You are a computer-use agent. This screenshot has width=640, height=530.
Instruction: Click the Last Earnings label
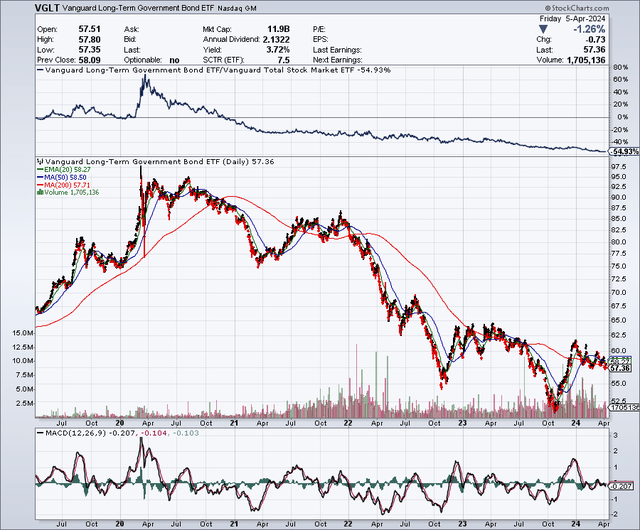(x=337, y=50)
